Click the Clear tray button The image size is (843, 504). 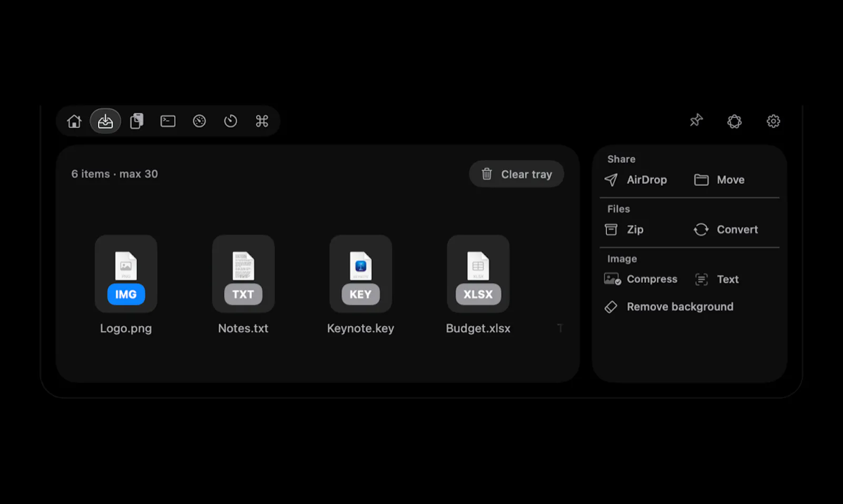coord(516,174)
